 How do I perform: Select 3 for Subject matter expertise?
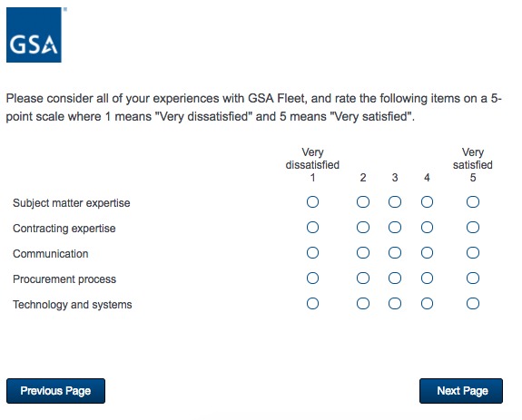(395, 202)
